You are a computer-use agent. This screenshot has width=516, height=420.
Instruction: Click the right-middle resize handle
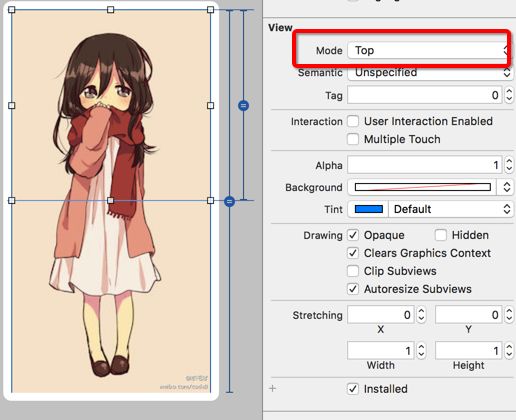[x=210, y=105]
